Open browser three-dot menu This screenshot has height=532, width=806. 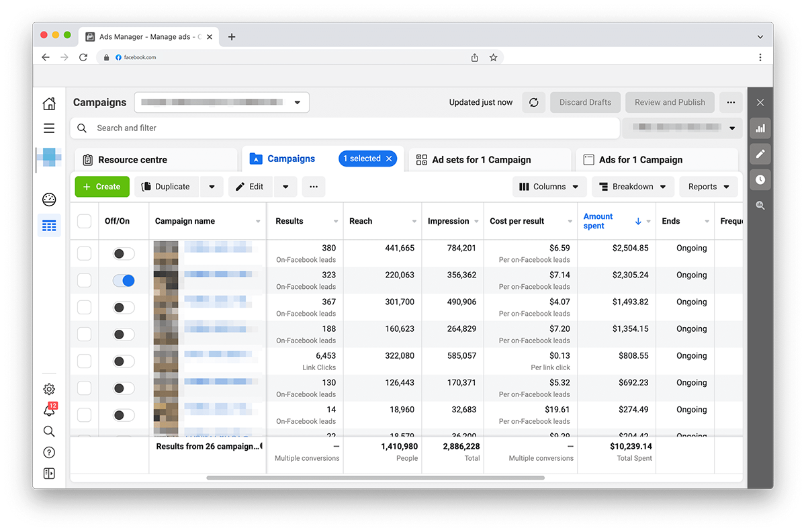tap(760, 58)
